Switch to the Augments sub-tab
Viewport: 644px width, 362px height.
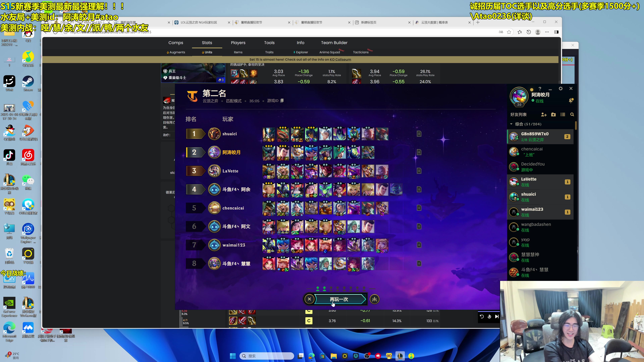[x=176, y=52]
